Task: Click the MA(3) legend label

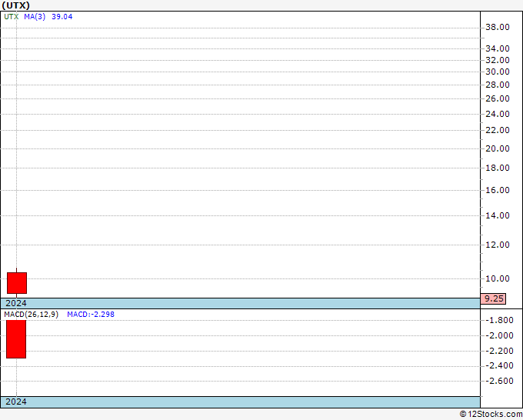Action: tap(35, 17)
